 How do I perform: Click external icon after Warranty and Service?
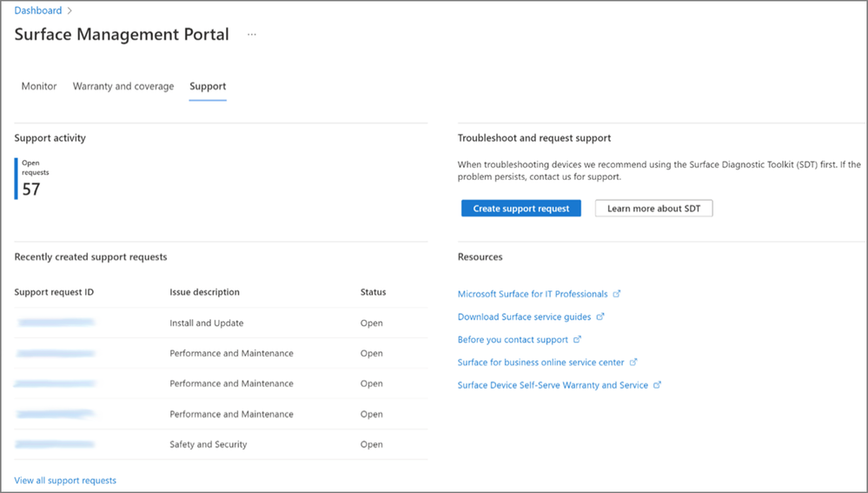click(x=657, y=384)
